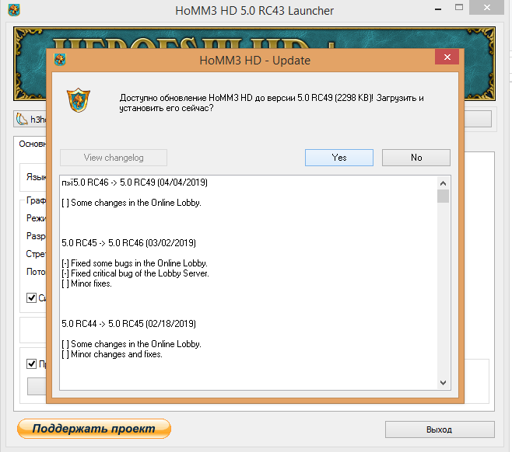Click 'Fixed some bugs in the Online Lobby' line

pos(134,263)
